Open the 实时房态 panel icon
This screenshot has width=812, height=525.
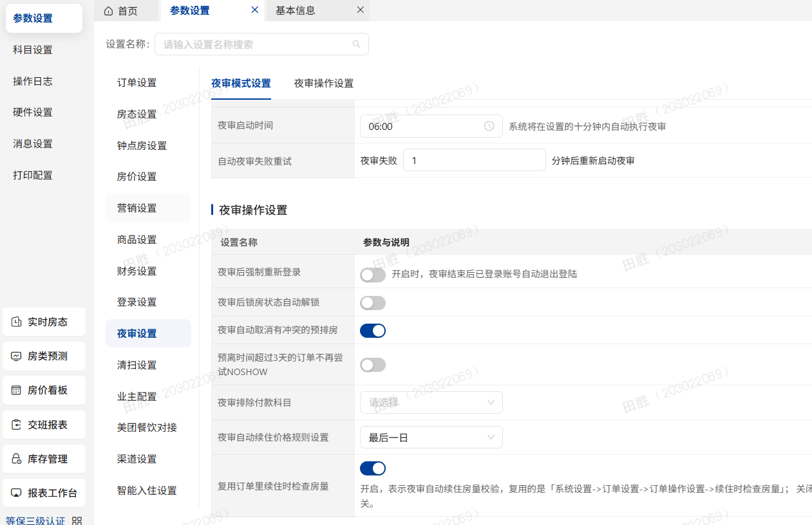(x=16, y=321)
